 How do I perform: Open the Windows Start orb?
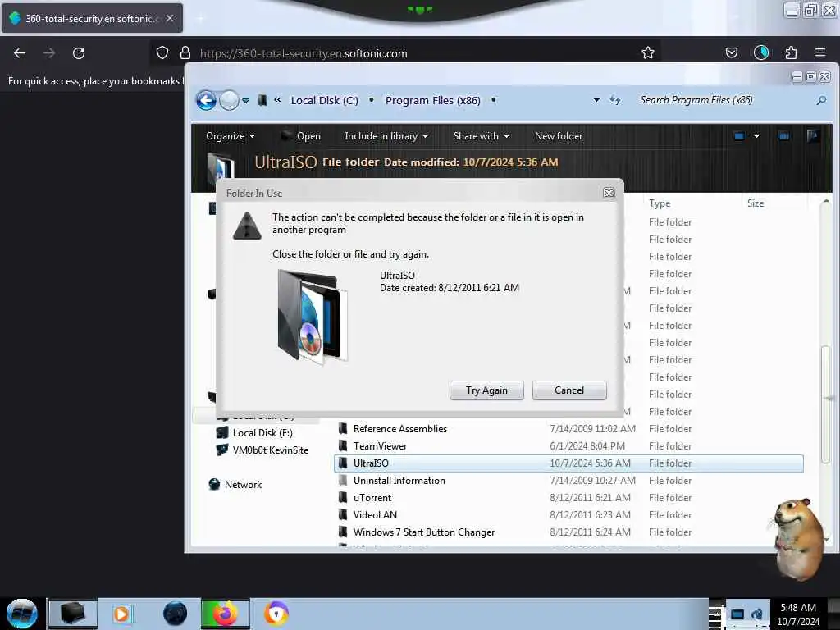(x=21, y=614)
